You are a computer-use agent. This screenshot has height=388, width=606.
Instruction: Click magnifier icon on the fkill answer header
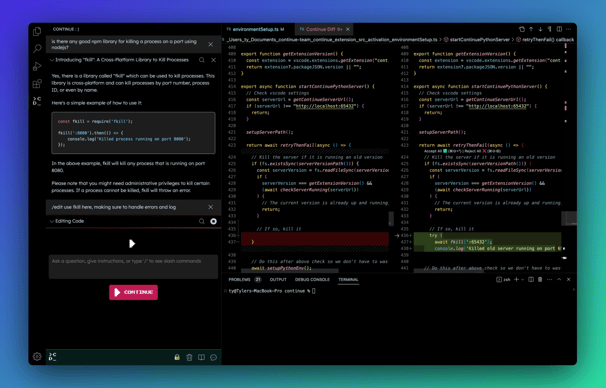point(202,60)
